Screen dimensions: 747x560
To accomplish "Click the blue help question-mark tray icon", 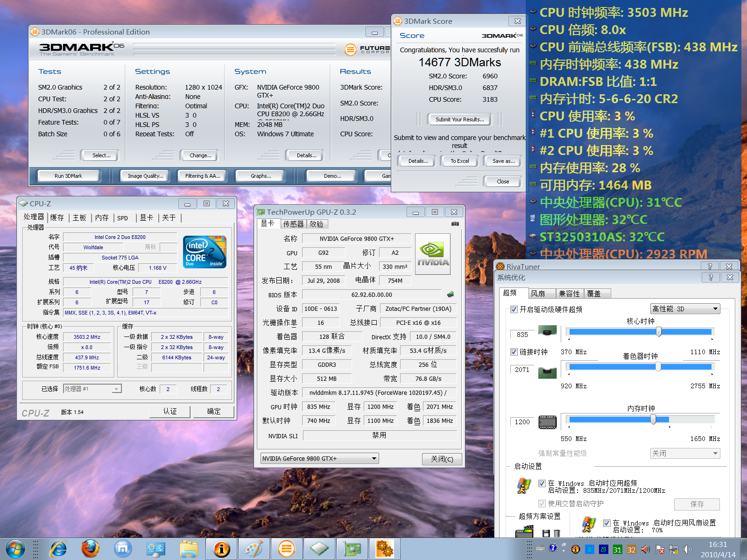I will (x=553, y=548).
